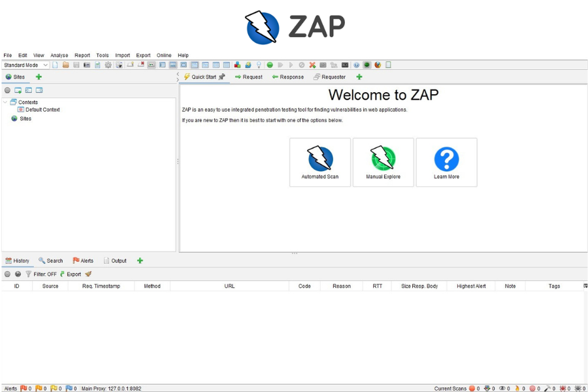Export history with the Export button
This screenshot has width=588, height=392.
point(71,274)
